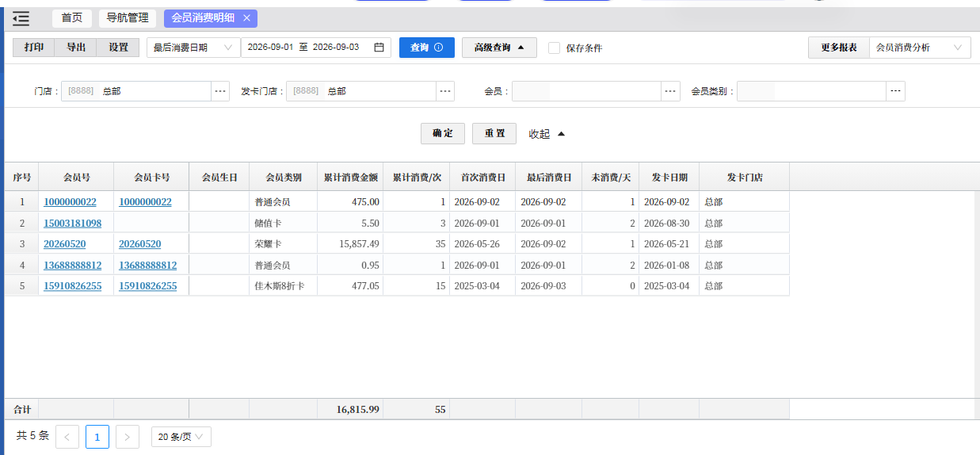Open the 会员消费分析 report dropdown

point(920,48)
